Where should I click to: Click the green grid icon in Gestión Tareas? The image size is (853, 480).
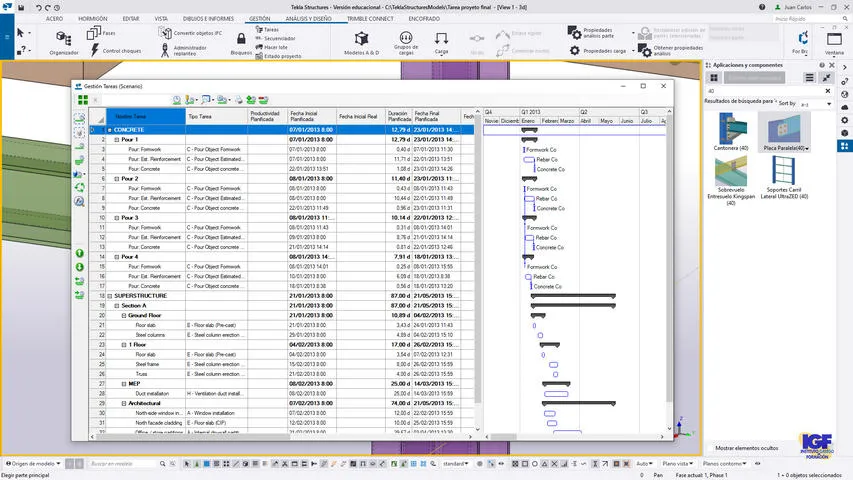(83, 100)
